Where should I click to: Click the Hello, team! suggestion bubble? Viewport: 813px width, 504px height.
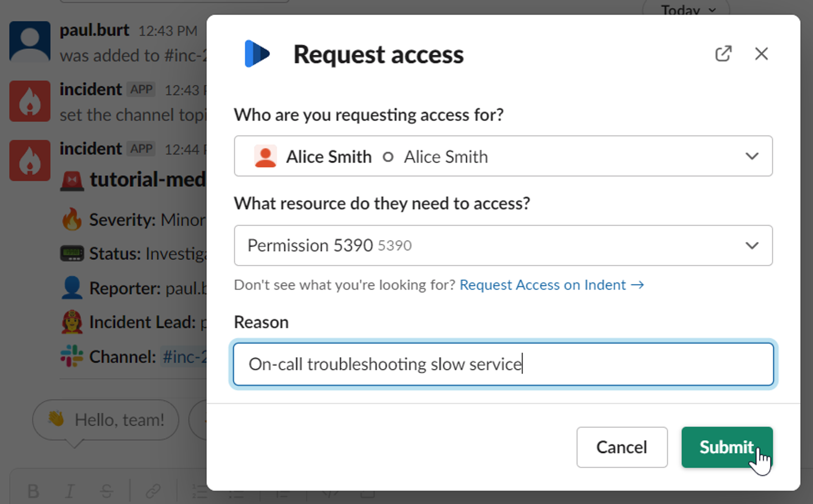(x=106, y=420)
